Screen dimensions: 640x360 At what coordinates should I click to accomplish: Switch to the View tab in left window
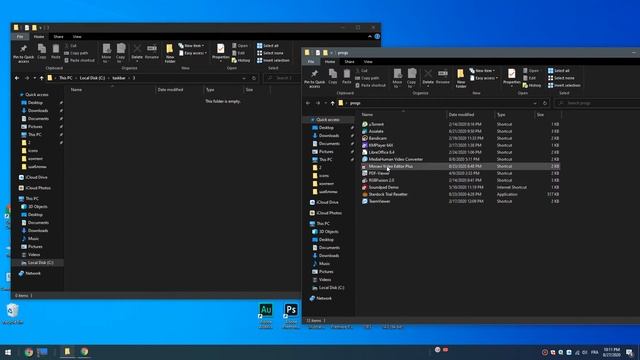[77, 37]
